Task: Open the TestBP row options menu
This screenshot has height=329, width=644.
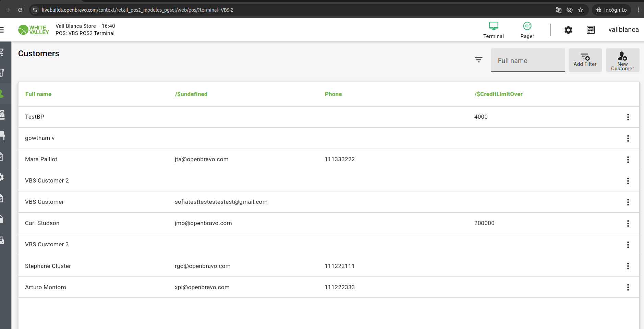Action: 628,117
